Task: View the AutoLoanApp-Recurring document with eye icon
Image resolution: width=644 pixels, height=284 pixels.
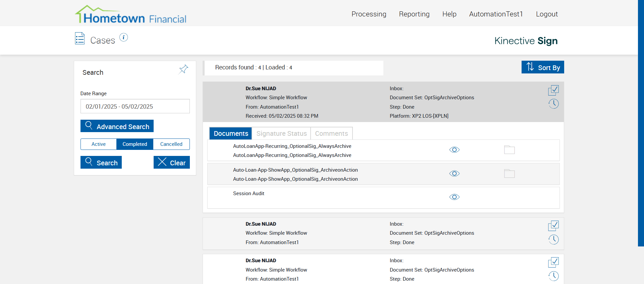Action: click(454, 150)
